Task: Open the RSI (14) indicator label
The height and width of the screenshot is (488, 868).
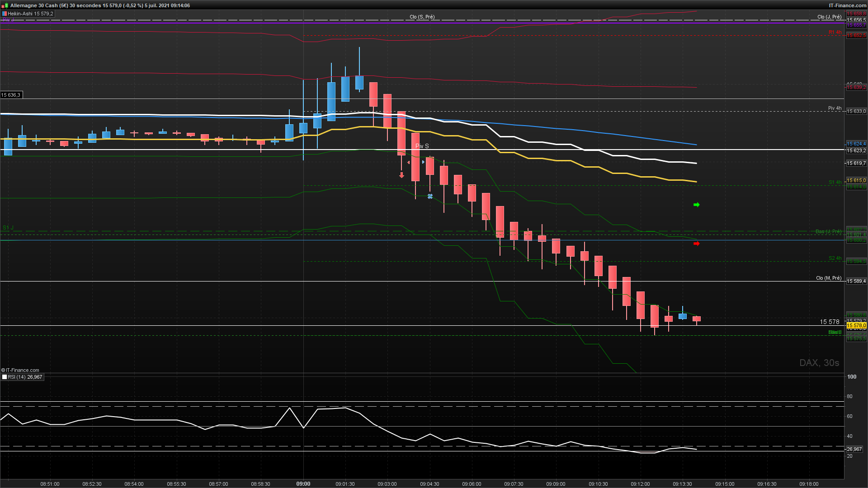Action: coord(25,377)
